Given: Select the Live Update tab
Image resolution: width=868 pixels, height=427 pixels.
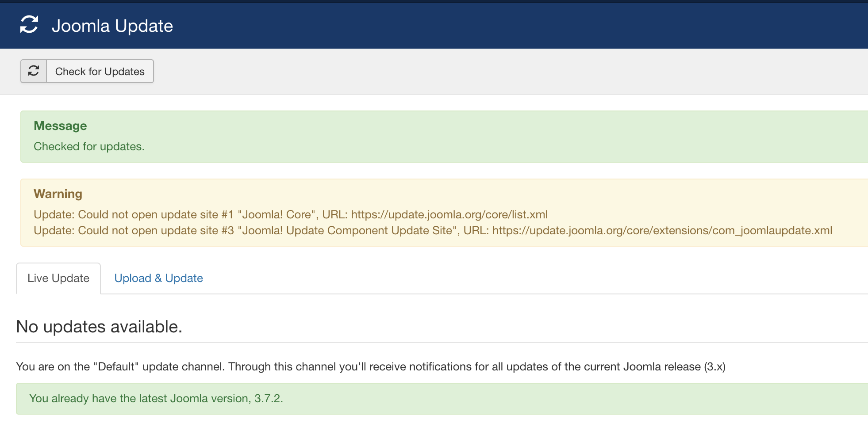Looking at the screenshot, I should 58,278.
